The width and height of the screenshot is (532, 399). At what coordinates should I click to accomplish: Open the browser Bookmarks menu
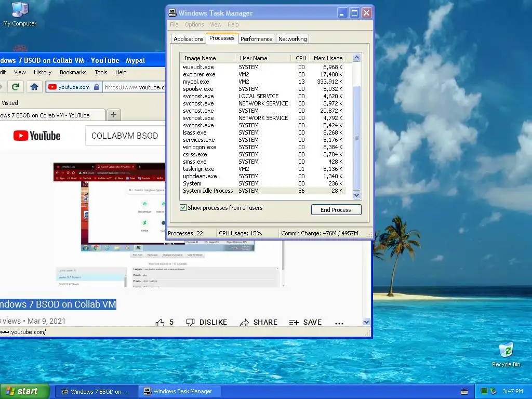coord(73,72)
